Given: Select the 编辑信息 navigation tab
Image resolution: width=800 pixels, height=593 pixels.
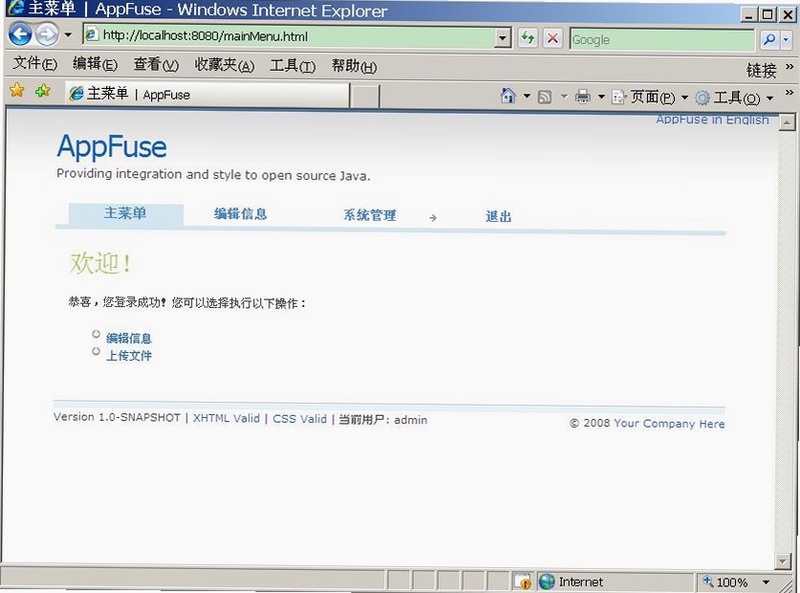Looking at the screenshot, I should [240, 214].
